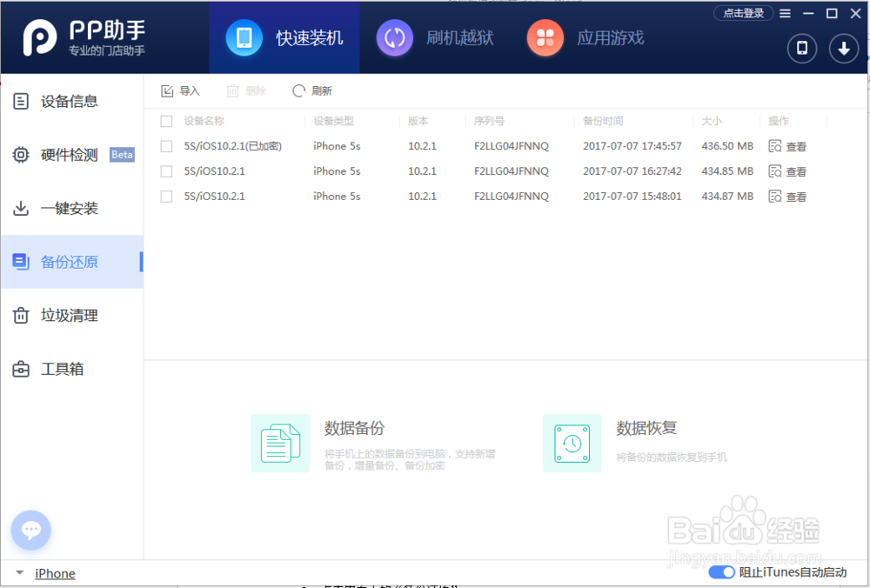
Task: Select 备份还原 in the sidebar
Action: point(72,261)
